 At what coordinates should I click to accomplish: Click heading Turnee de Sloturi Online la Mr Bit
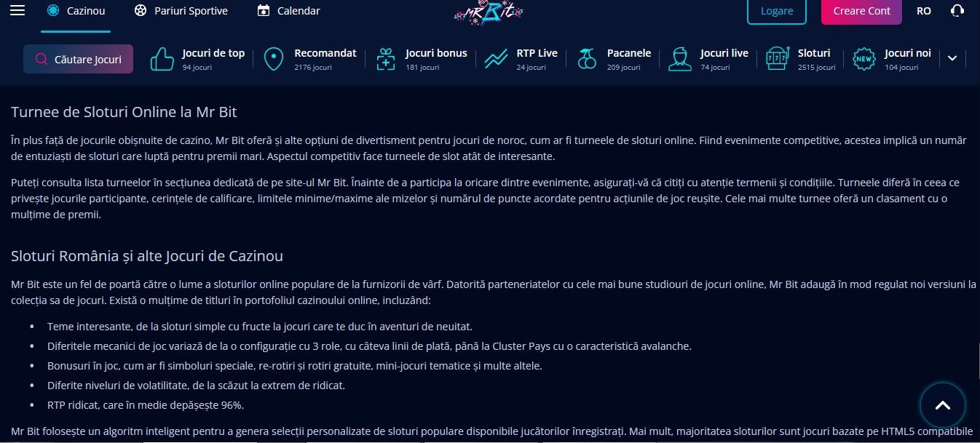124,112
